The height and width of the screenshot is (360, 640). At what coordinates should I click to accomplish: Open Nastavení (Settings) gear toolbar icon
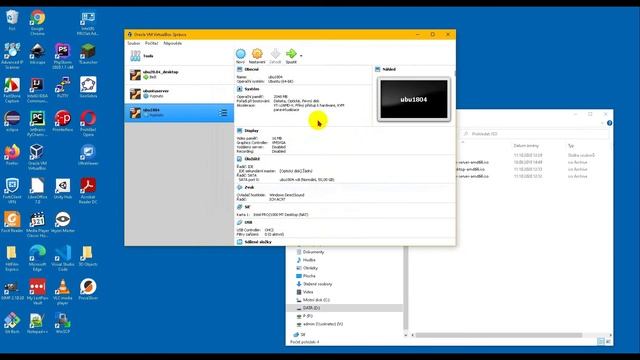coord(257,56)
